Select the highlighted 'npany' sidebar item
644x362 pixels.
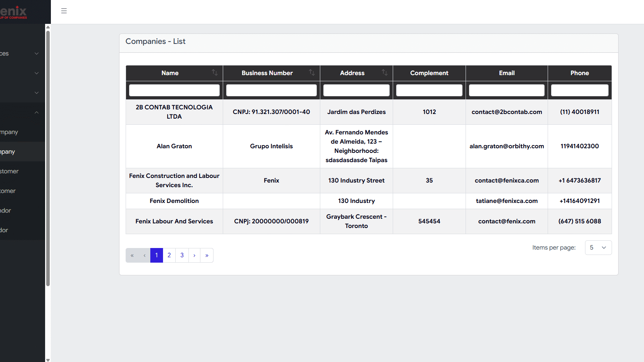click(x=22, y=152)
